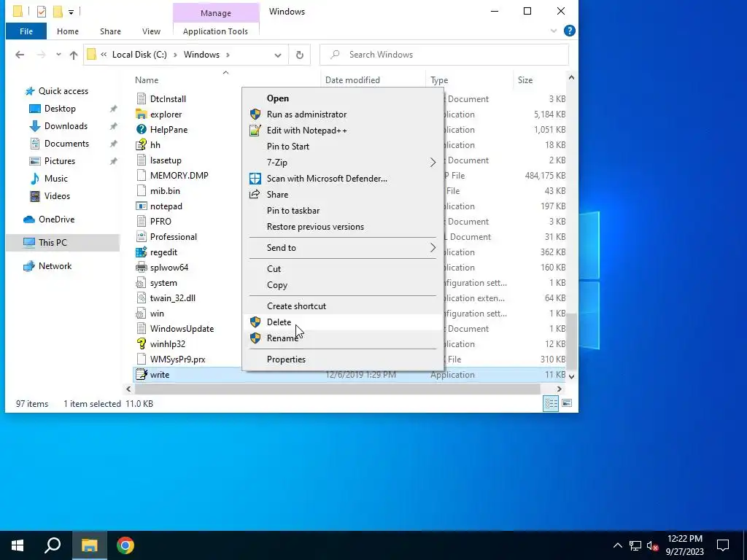
Task: Click the regedit application icon
Action: click(141, 252)
